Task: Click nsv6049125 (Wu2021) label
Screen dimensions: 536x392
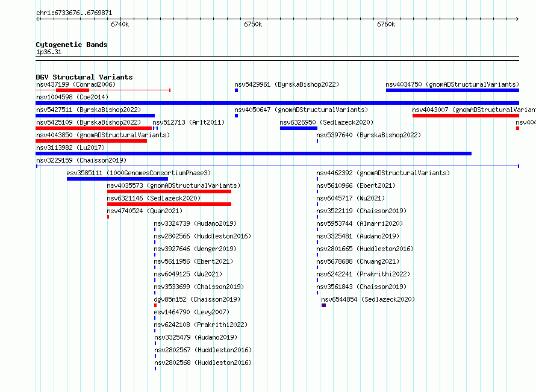Action: (x=188, y=274)
